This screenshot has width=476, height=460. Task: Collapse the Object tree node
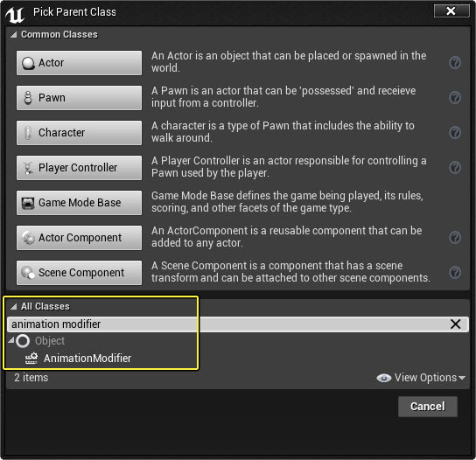(x=10, y=340)
